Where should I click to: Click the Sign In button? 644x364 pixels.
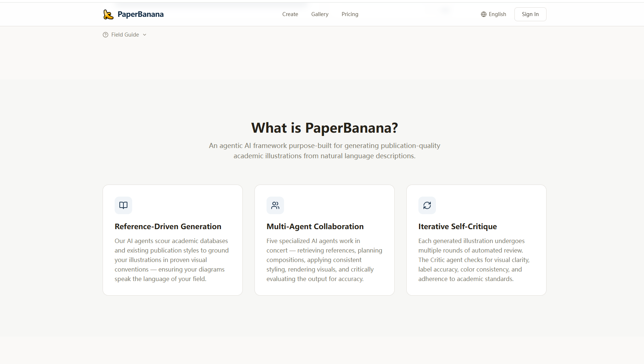(x=530, y=14)
